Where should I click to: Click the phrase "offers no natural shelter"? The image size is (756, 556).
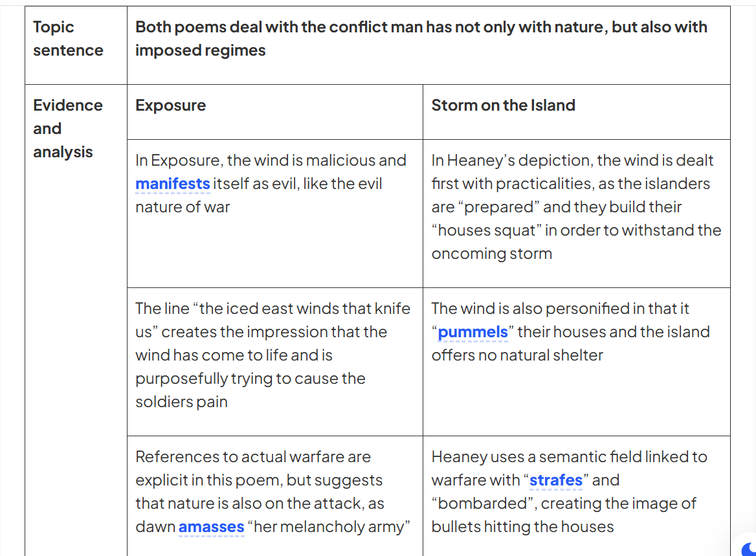tap(517, 355)
